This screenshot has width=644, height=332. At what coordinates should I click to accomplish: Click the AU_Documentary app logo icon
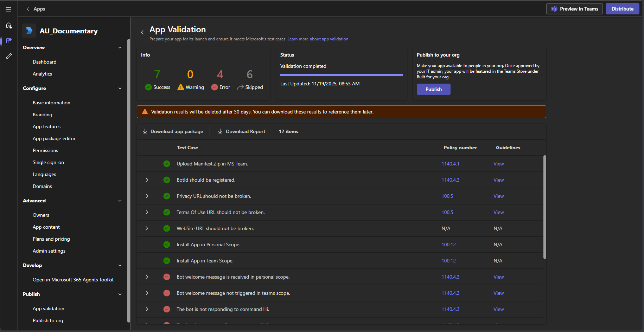click(x=29, y=31)
